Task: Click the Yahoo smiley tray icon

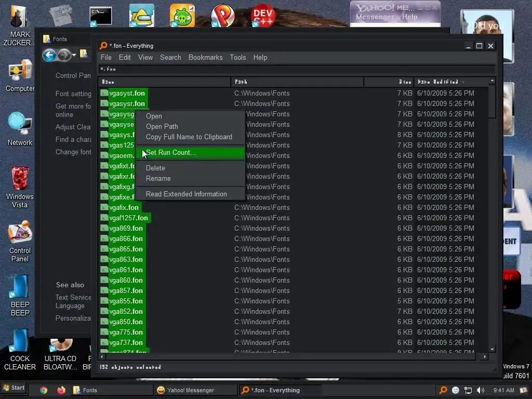Action: coord(455,390)
